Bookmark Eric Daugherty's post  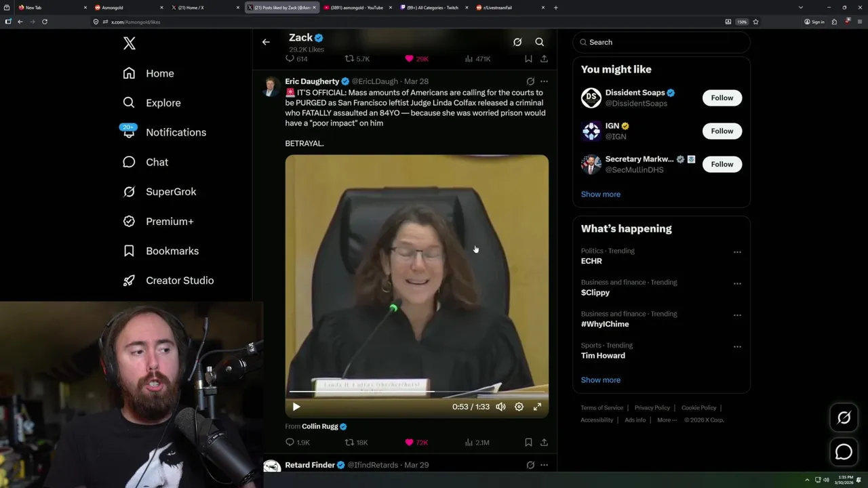pyautogui.click(x=528, y=443)
